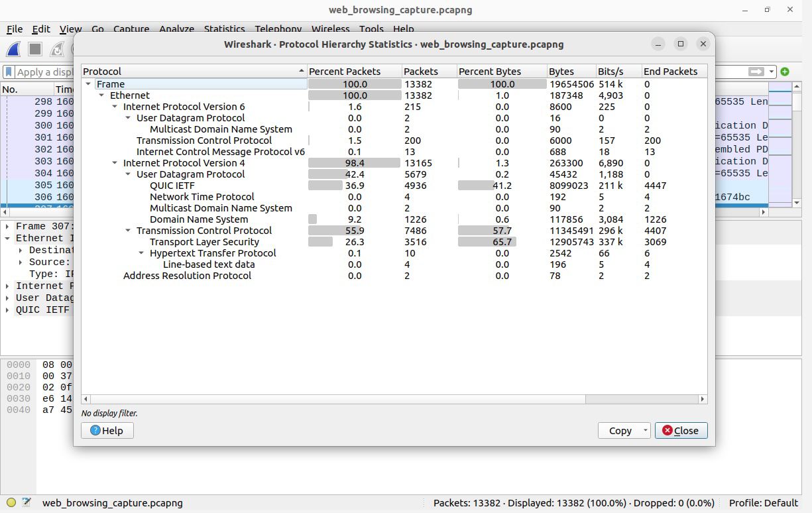
Task: Close the Protocol Hierarchy dialog
Action: (x=681, y=430)
